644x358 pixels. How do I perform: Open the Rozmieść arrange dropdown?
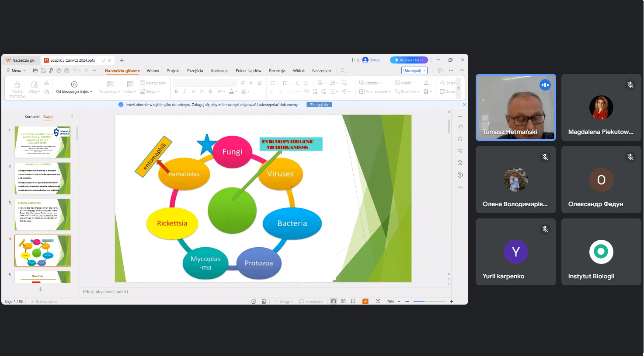coord(407,91)
